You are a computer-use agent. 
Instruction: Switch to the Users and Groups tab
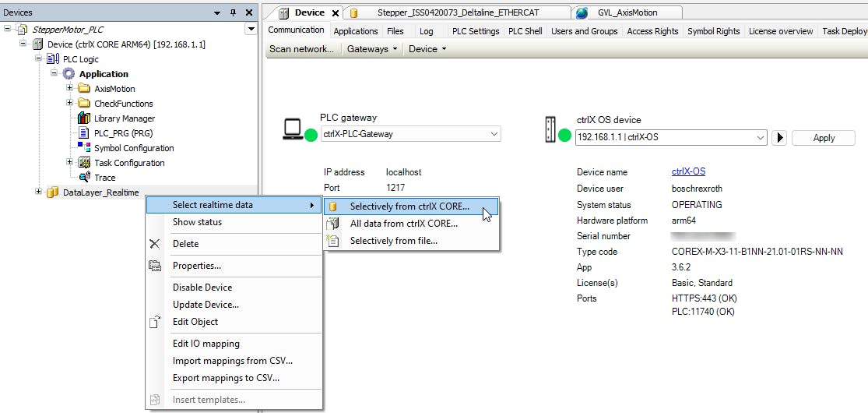click(x=584, y=31)
